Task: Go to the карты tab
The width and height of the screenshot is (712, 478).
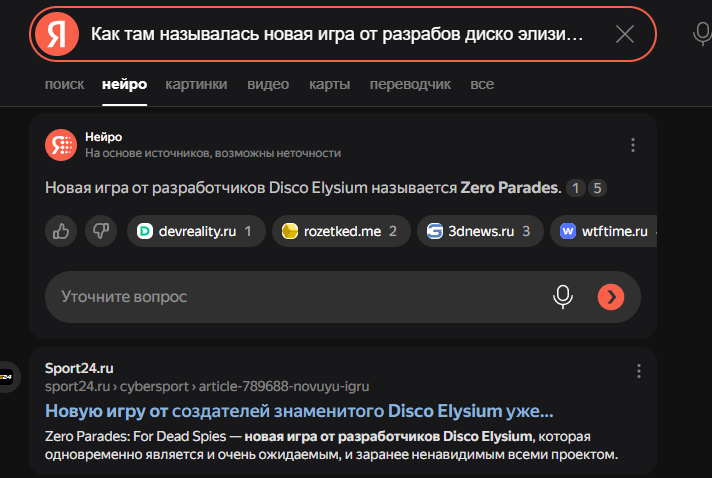Action: [x=330, y=84]
